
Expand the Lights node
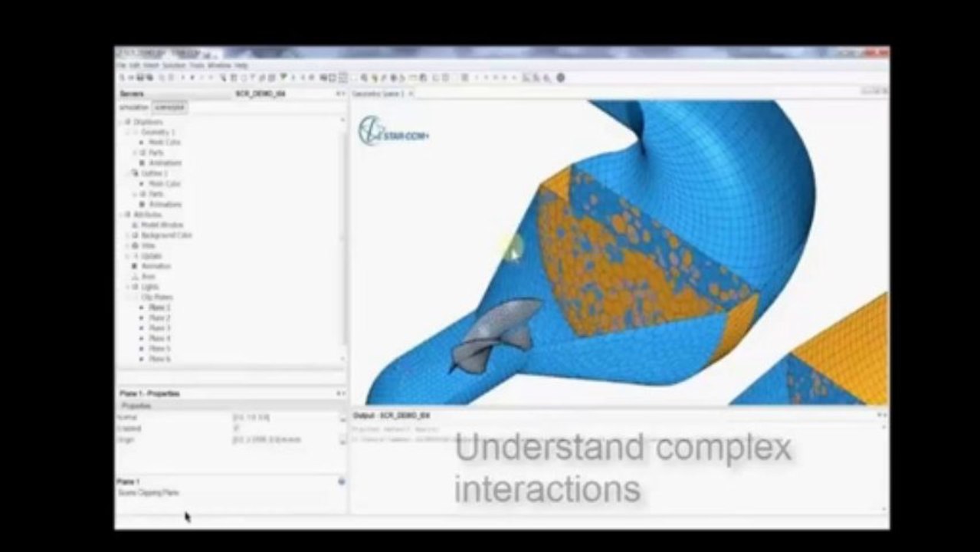pyautogui.click(x=128, y=287)
